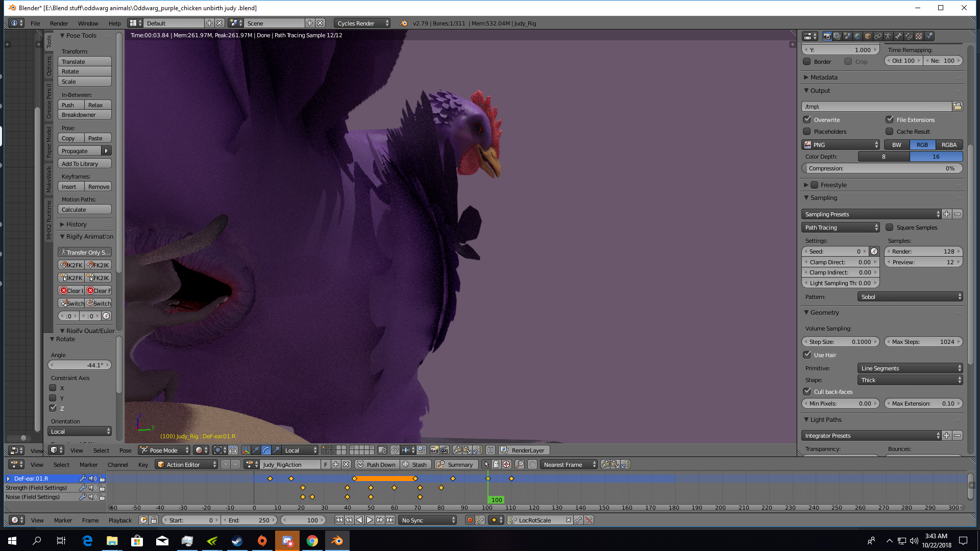980x551 pixels.
Task: Click the jump to first frame button
Action: tap(339, 520)
